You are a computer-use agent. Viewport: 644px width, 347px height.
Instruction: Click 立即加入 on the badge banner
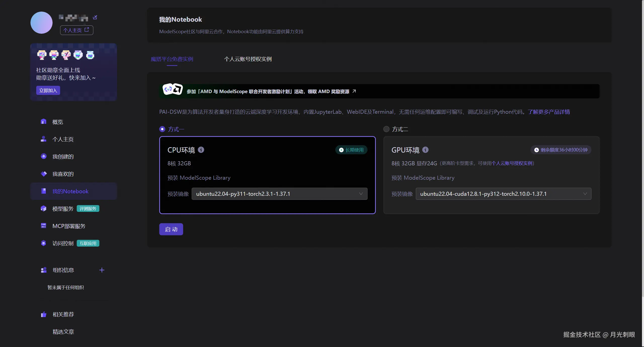pos(48,90)
